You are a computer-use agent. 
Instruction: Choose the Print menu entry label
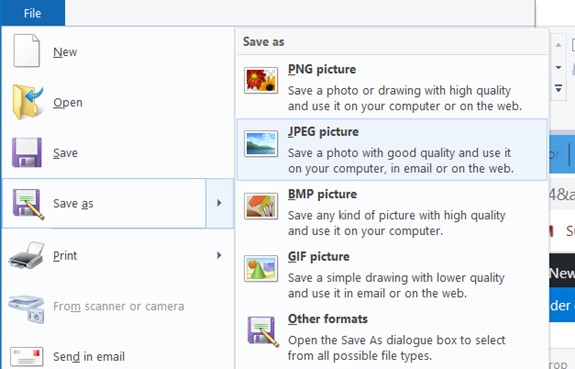coord(65,256)
